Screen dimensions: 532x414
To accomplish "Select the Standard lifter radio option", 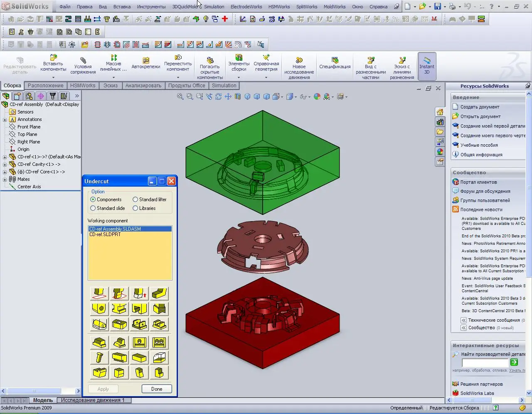I will click(x=135, y=200).
